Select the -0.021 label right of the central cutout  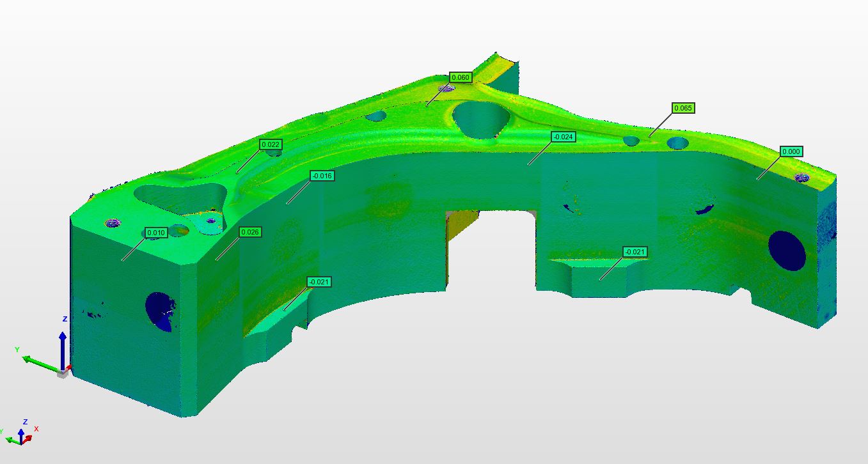(x=635, y=252)
